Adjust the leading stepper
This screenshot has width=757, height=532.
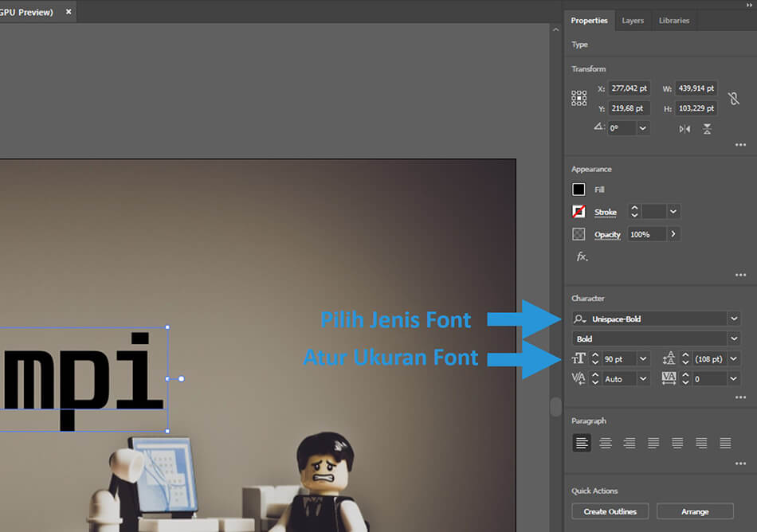click(x=685, y=359)
